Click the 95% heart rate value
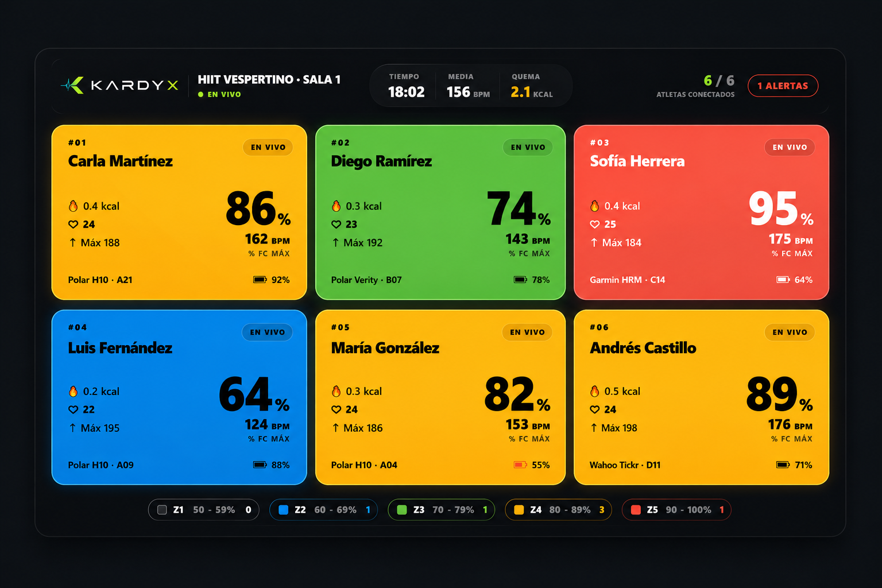The width and height of the screenshot is (882, 588). [x=781, y=209]
